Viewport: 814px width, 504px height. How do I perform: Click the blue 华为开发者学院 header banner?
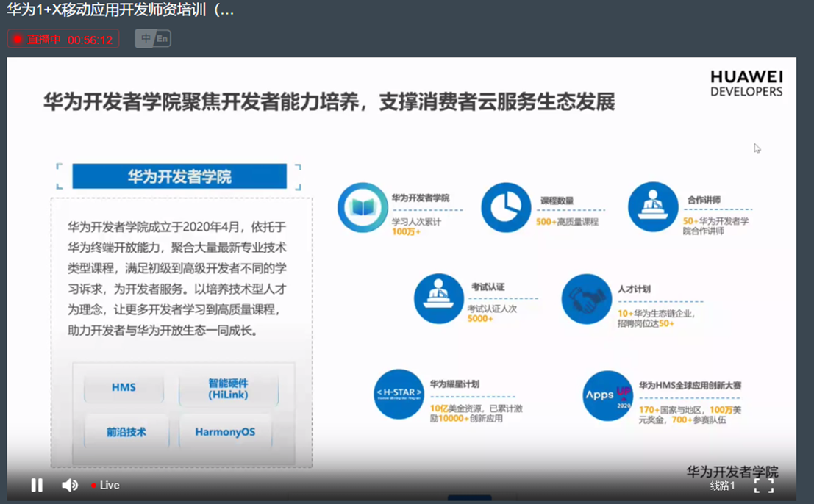pos(179,176)
